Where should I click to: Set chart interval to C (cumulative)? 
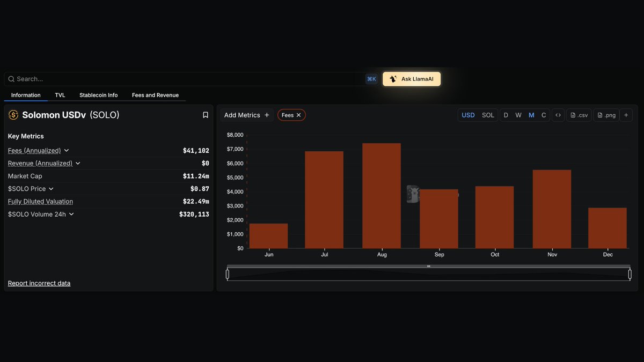pyautogui.click(x=544, y=115)
